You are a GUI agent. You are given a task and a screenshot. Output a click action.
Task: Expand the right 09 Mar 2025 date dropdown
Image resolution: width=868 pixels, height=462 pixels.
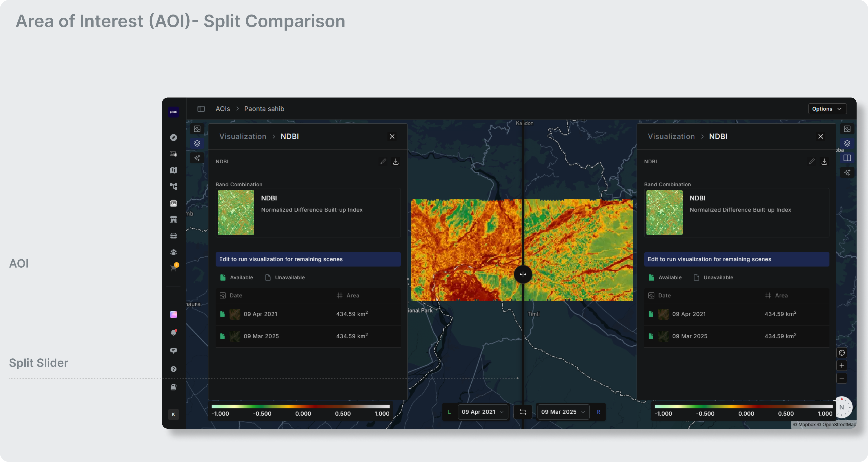point(563,412)
